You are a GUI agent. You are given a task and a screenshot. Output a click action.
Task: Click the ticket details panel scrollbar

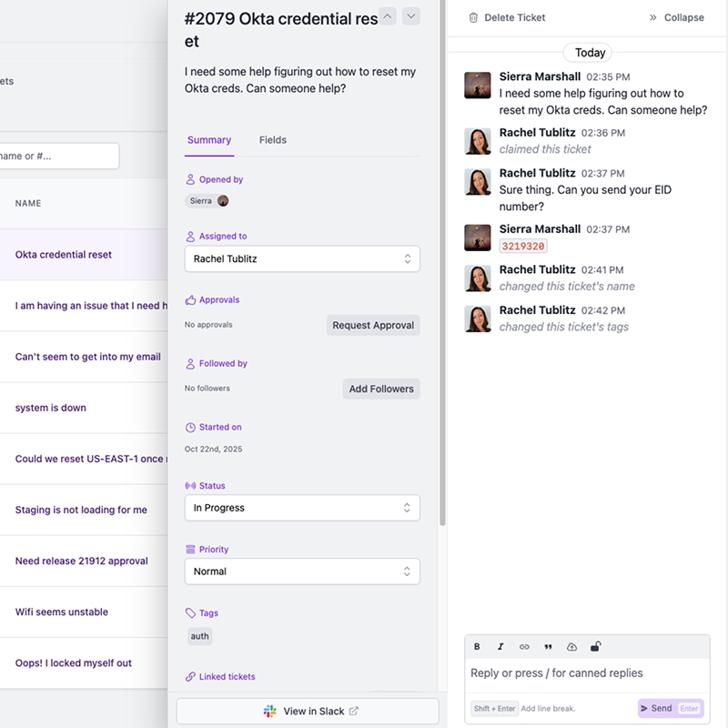tap(442, 273)
